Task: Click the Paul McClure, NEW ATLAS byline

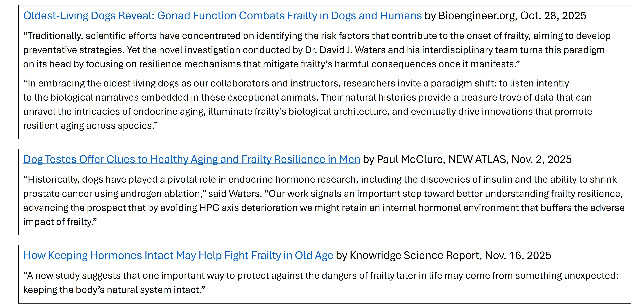Action: coord(467,159)
